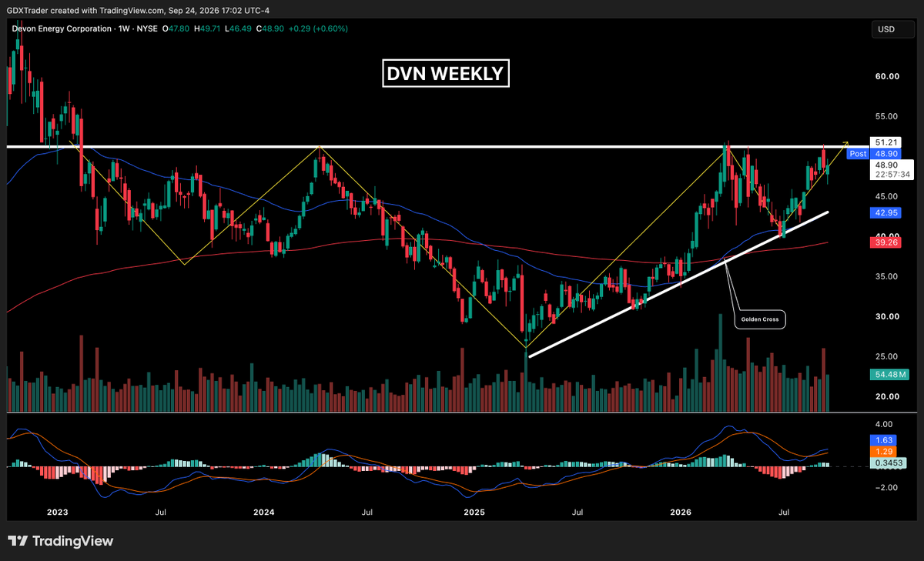
Task: Click the red 39.26 moving average label
Action: 886,242
